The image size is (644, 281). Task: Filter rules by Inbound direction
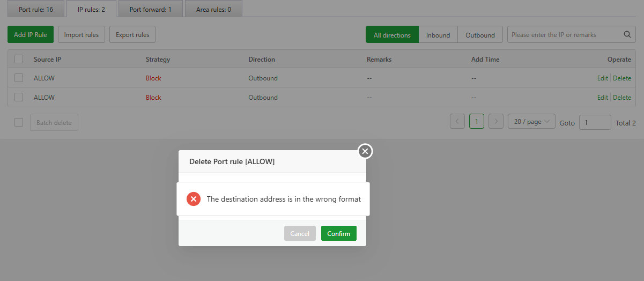point(438,35)
